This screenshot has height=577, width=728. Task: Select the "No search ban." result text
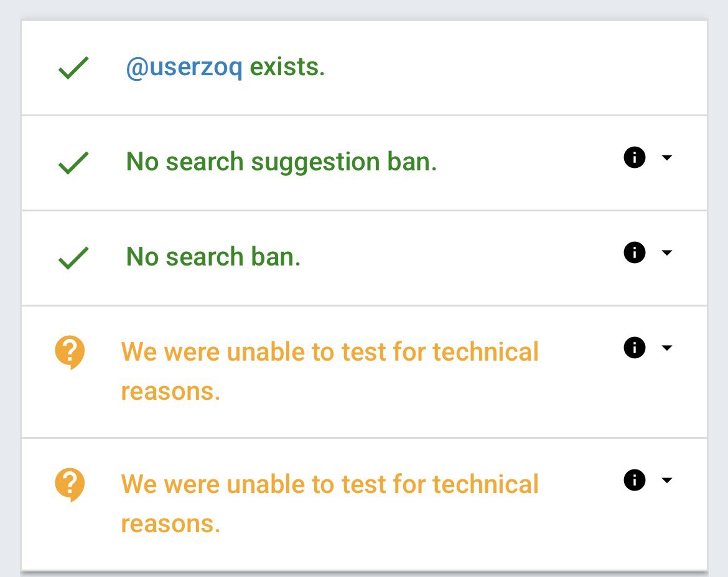tap(213, 257)
